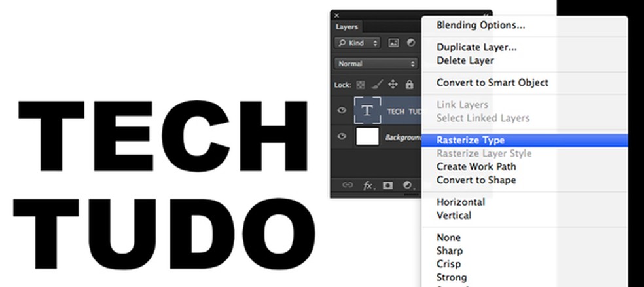The image size is (644, 287).
Task: Choose Blending Options in context menu
Action: coord(480,25)
